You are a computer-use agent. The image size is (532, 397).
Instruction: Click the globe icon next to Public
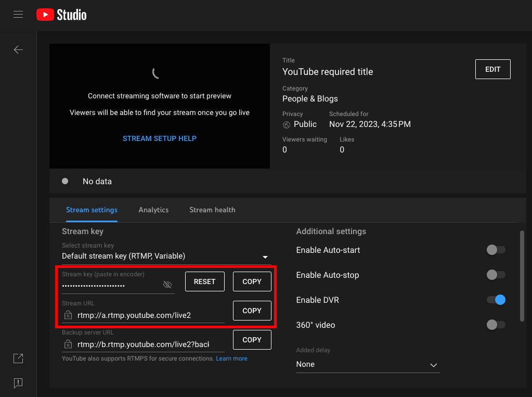click(287, 125)
